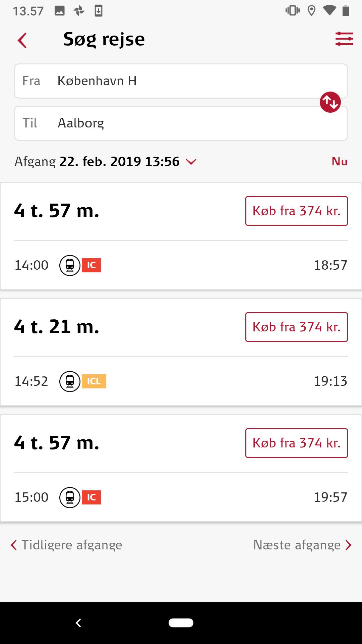The height and width of the screenshot is (644, 362).
Task: Open departure picker showing 22. feb. 2019
Action: [119, 162]
